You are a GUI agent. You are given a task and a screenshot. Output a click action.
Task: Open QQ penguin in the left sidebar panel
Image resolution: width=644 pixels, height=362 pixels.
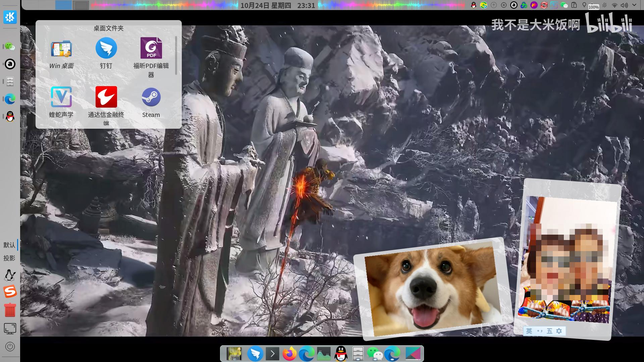[10, 116]
